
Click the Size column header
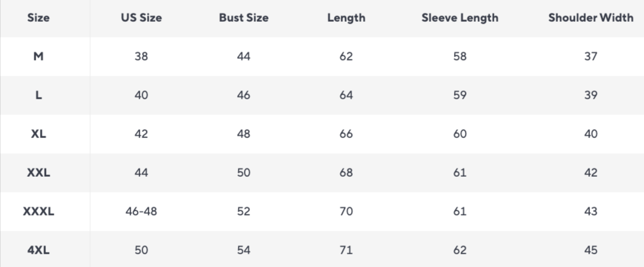(x=38, y=18)
